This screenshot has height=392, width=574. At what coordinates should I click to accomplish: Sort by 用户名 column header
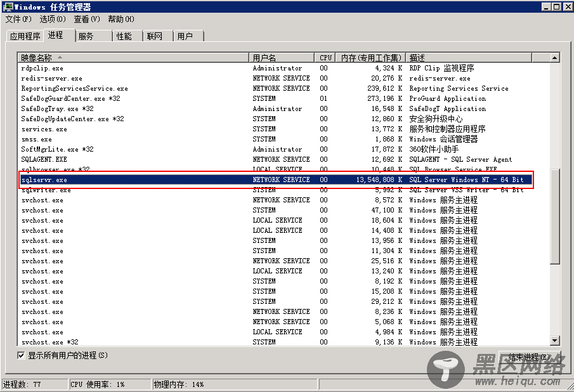coord(282,58)
